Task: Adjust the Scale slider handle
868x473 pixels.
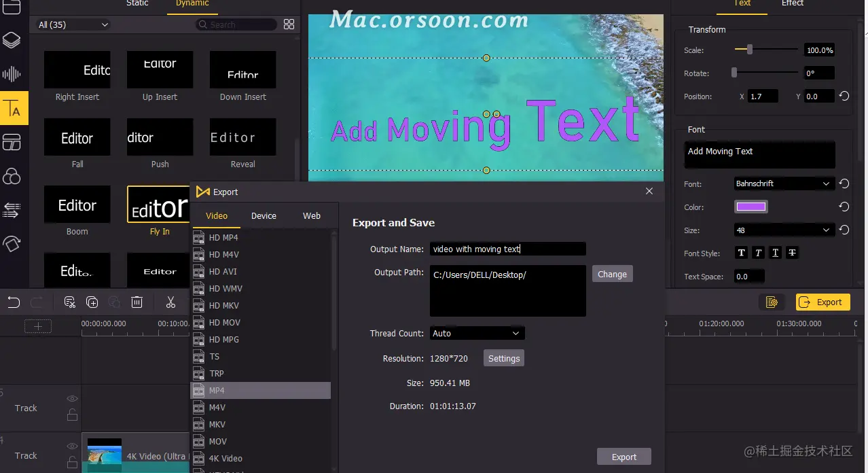Action: point(749,50)
